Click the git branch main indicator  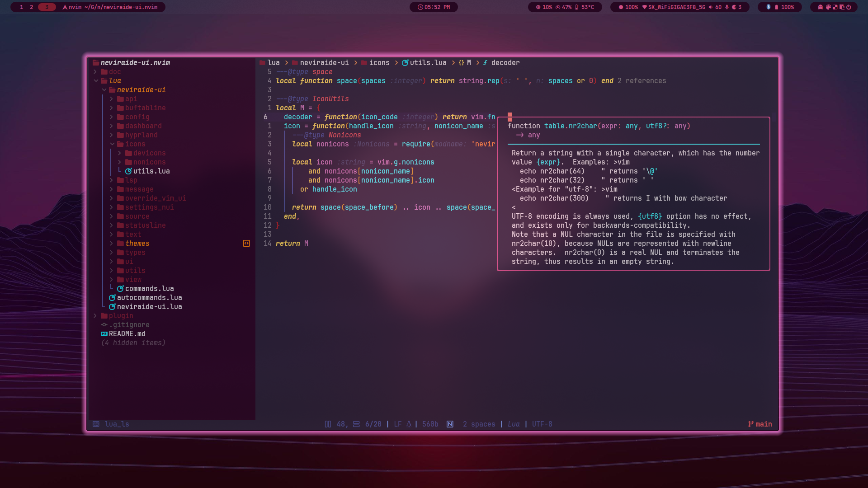pyautogui.click(x=760, y=424)
